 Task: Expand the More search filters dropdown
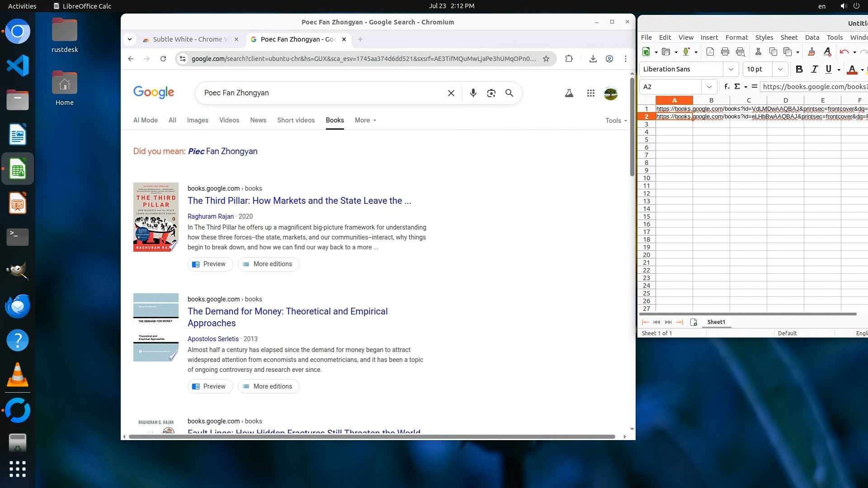[365, 120]
